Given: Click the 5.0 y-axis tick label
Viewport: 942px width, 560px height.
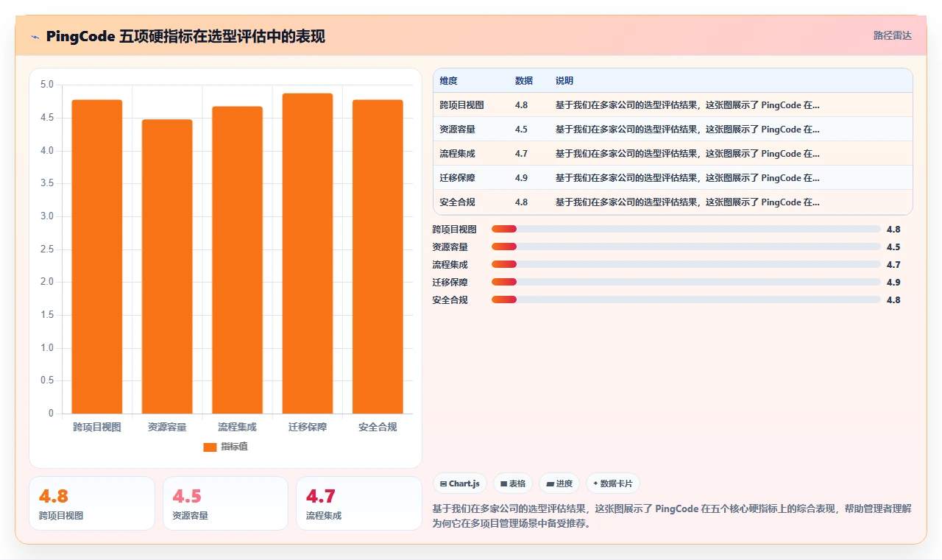Looking at the screenshot, I should 47,85.
